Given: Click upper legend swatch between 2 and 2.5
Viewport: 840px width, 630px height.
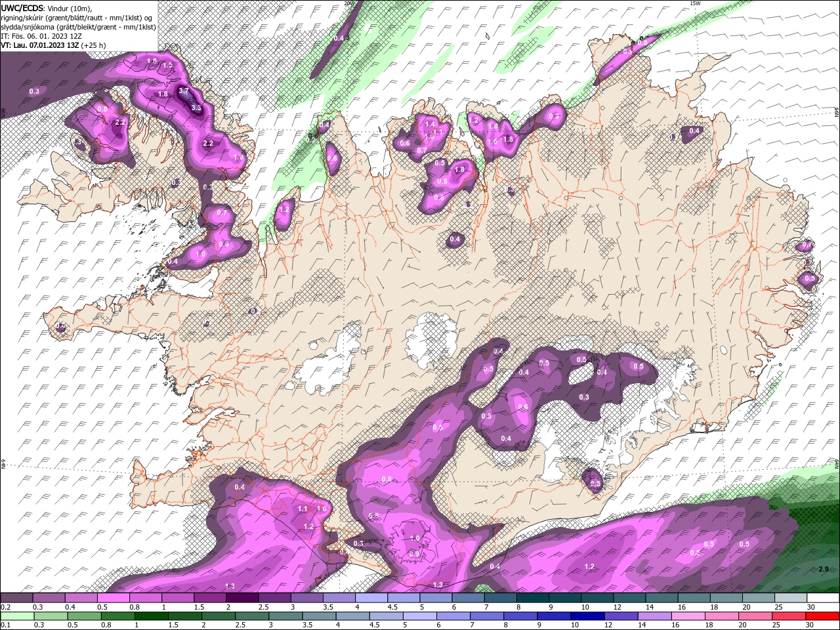Looking at the screenshot, I should click(x=242, y=598).
